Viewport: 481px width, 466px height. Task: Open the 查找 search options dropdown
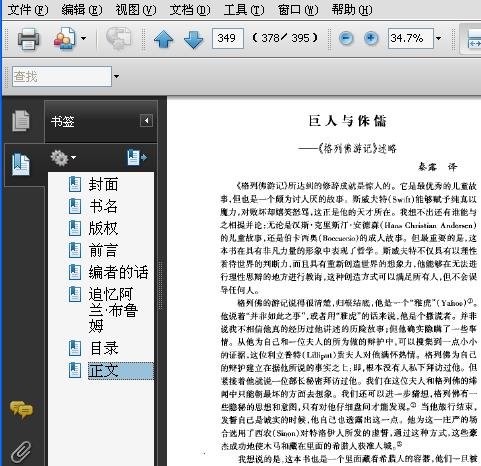click(116, 77)
